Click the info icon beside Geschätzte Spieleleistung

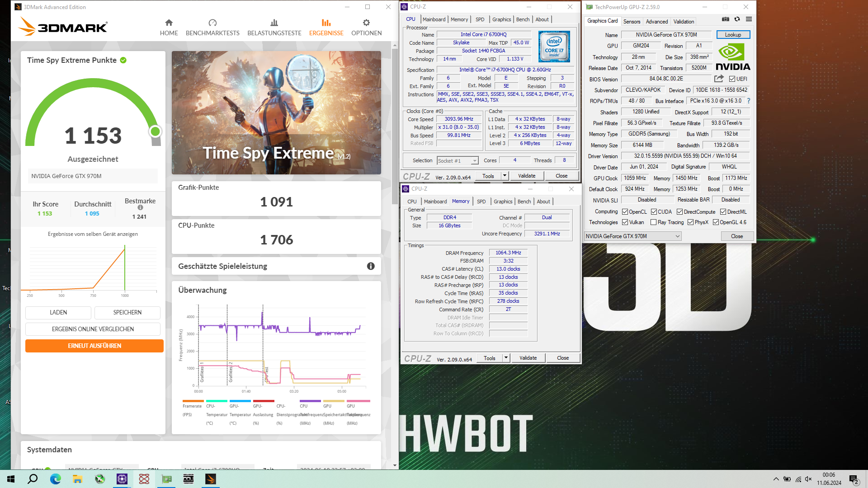coord(371,266)
